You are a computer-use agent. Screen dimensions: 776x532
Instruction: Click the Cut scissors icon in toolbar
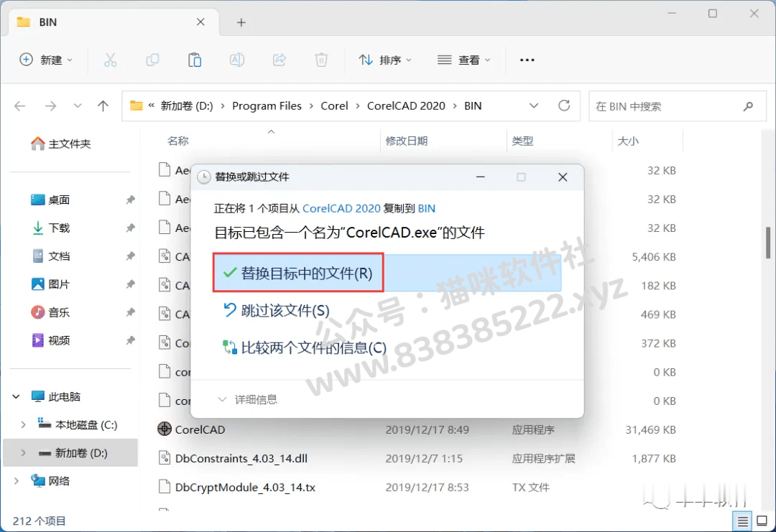[x=111, y=60]
